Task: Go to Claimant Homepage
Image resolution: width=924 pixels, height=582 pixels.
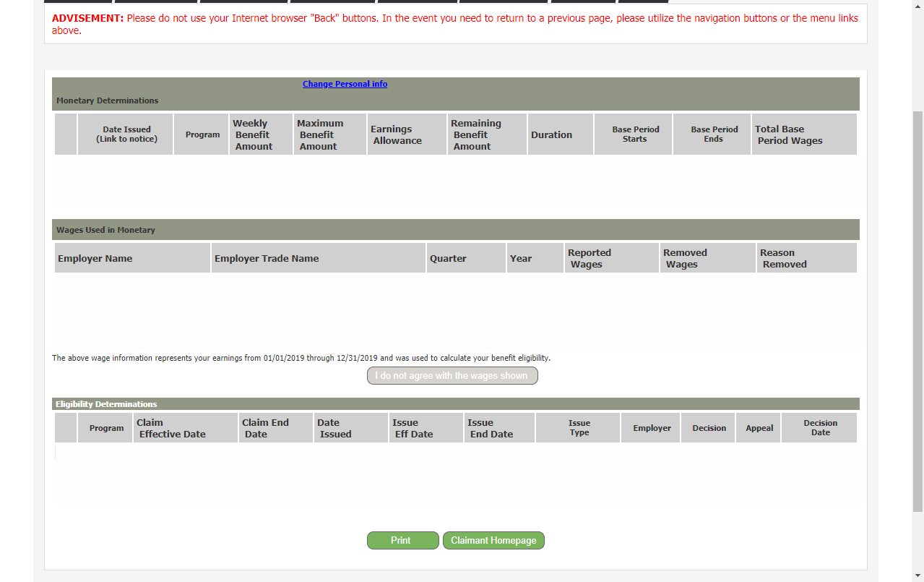Action: pyautogui.click(x=493, y=541)
